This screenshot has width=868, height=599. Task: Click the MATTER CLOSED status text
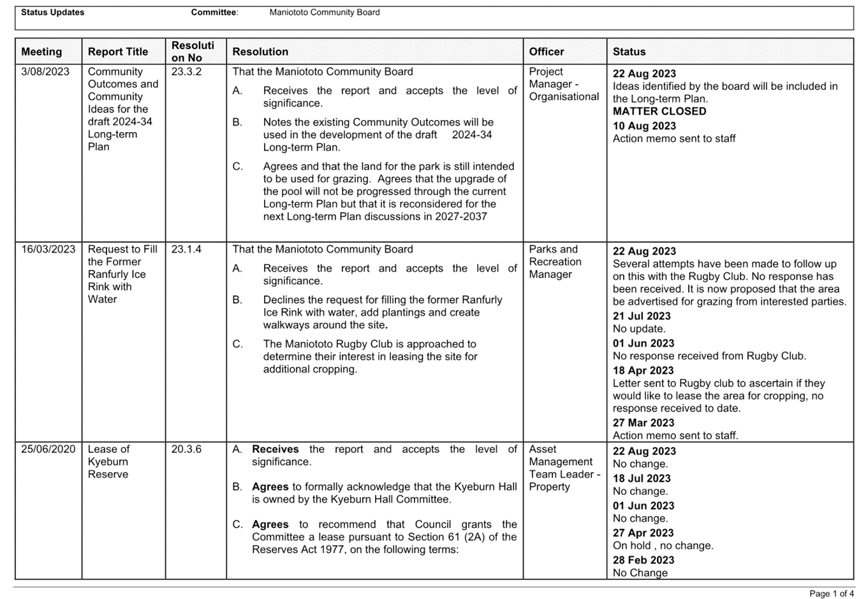(659, 112)
